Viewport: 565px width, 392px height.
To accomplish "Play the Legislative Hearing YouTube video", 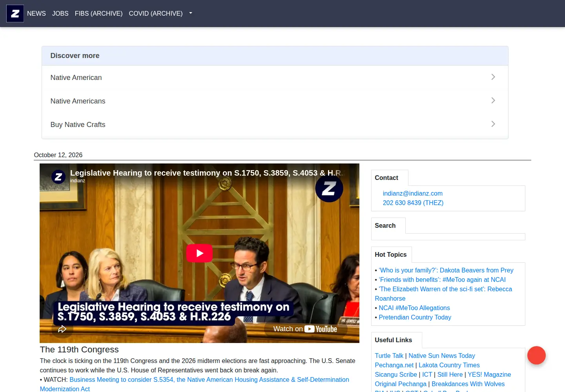I will click(x=199, y=253).
